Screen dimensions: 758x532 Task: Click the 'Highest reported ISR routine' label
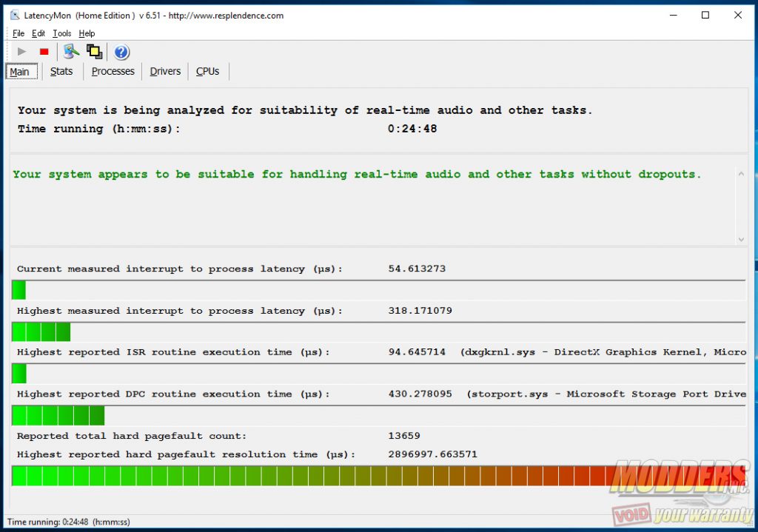(173, 352)
